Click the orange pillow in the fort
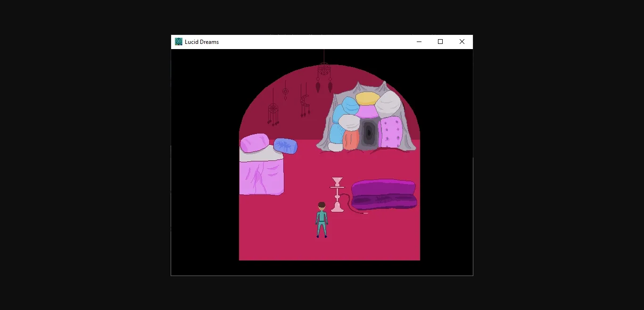Screen dimensions: 644x310 [x=351, y=140]
